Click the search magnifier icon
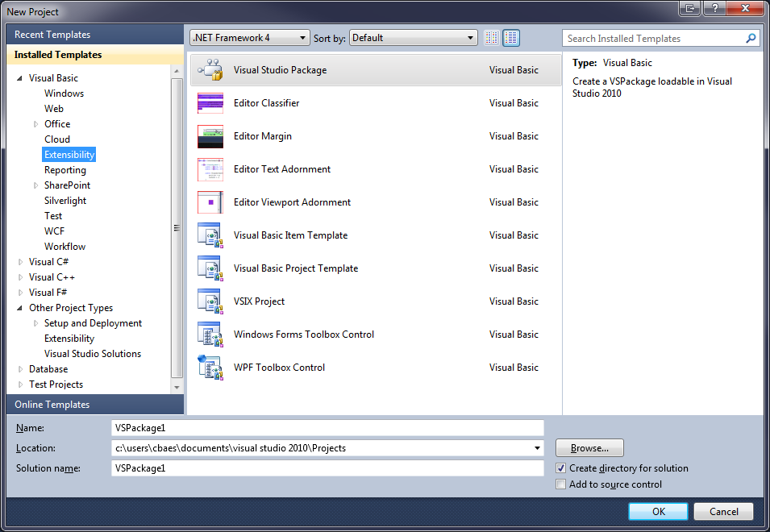The height and width of the screenshot is (532, 770). tap(751, 38)
